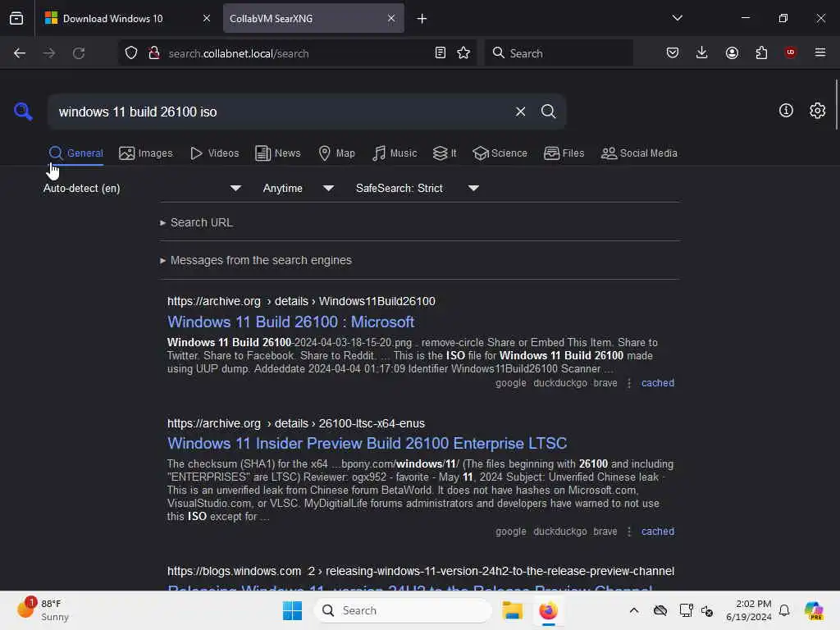Select the Files search category
840x630 pixels.
[564, 153]
